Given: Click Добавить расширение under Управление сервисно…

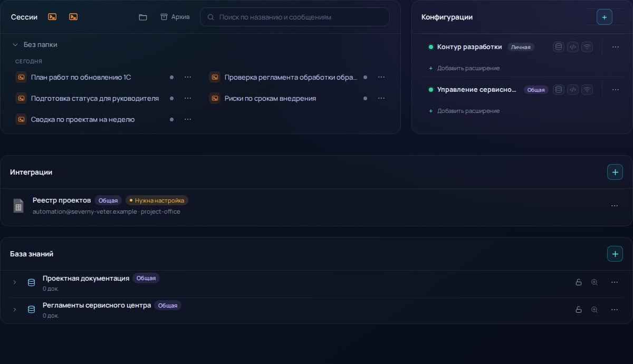Looking at the screenshot, I should (x=464, y=111).
